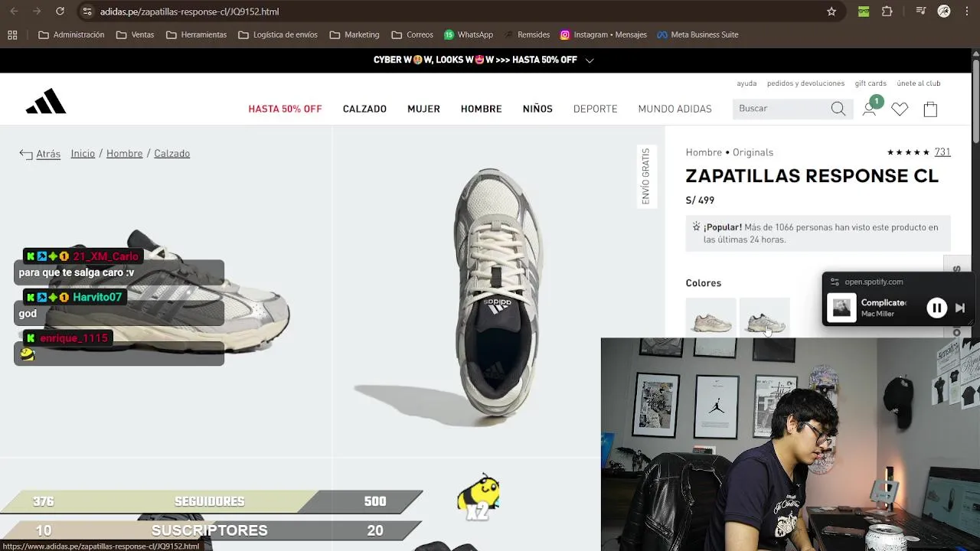Click the address bar URL

pos(189,11)
